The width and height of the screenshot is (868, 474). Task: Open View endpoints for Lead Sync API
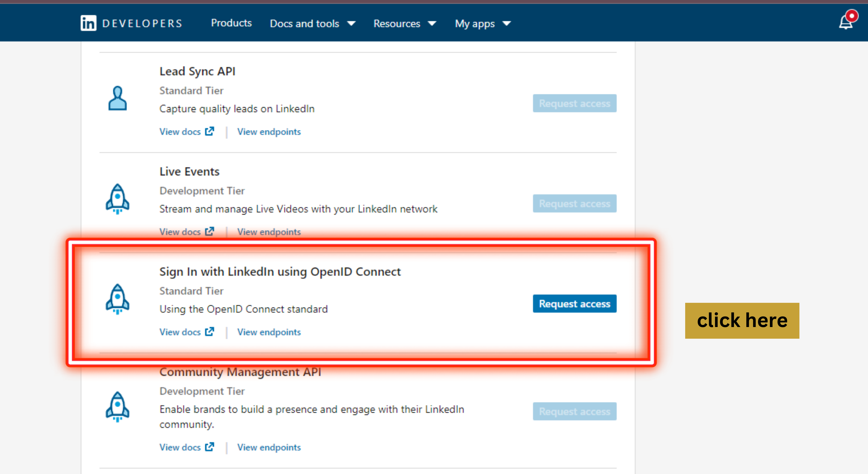269,132
